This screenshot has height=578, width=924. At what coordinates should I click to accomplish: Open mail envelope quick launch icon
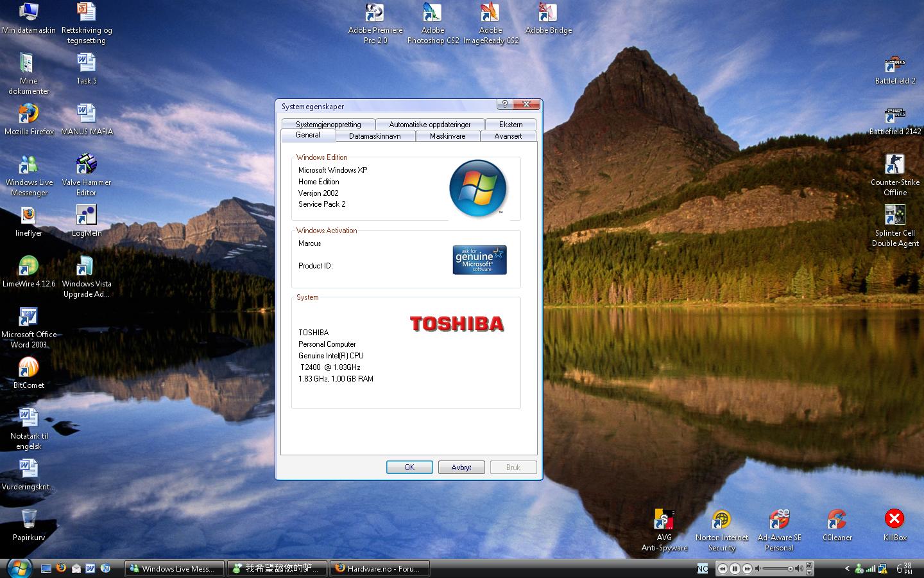(x=76, y=568)
